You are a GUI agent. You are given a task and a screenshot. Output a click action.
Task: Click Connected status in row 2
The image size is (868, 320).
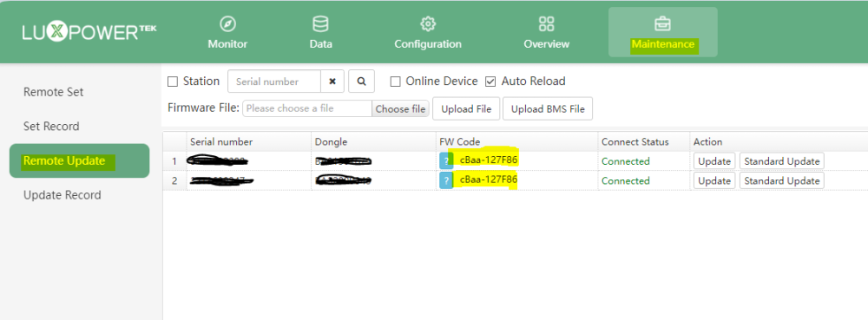point(626,180)
